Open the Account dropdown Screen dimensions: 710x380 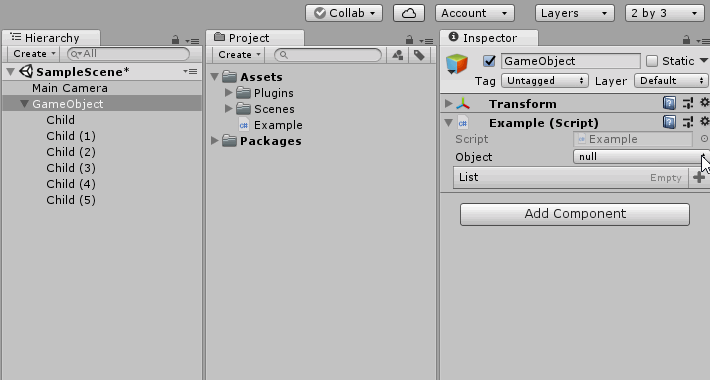point(475,13)
